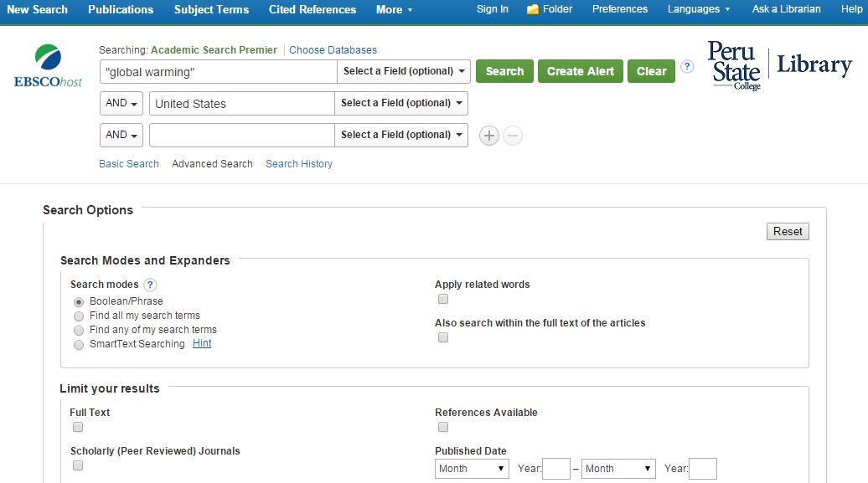Click the help question mark beside Clear button
Viewport: 868px width, 483px height.
tap(687, 67)
